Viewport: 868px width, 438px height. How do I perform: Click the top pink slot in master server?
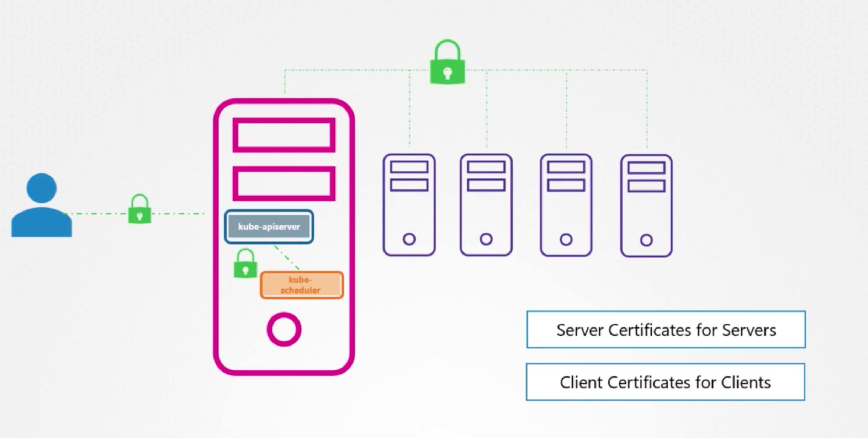click(284, 135)
